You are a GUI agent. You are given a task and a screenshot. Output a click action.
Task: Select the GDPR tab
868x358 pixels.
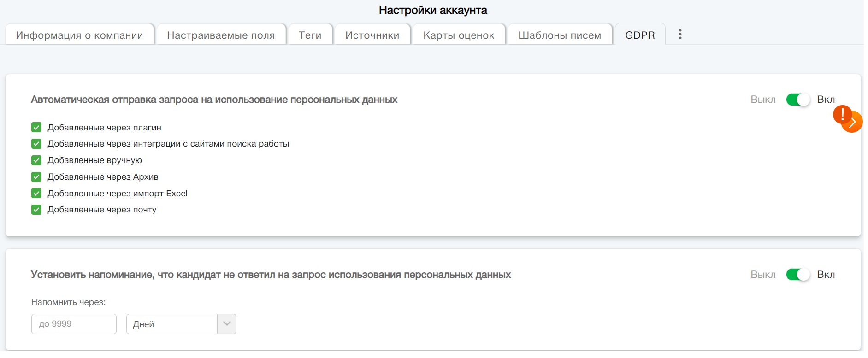(640, 35)
